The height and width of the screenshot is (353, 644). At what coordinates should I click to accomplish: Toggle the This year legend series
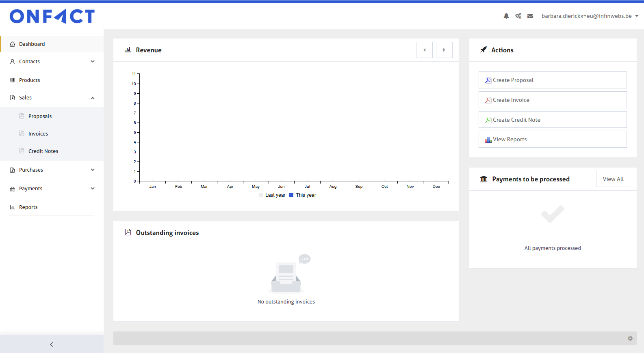click(303, 195)
